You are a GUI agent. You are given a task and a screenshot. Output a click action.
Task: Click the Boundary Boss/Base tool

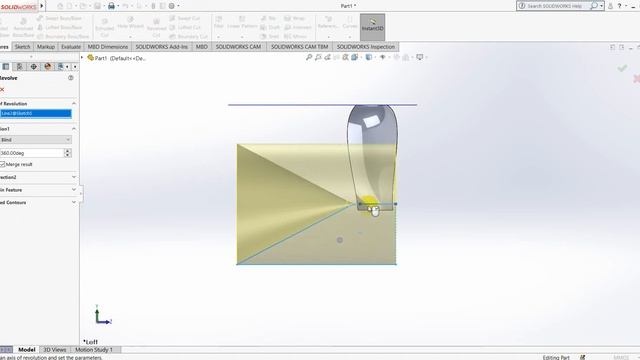[x=63, y=36]
